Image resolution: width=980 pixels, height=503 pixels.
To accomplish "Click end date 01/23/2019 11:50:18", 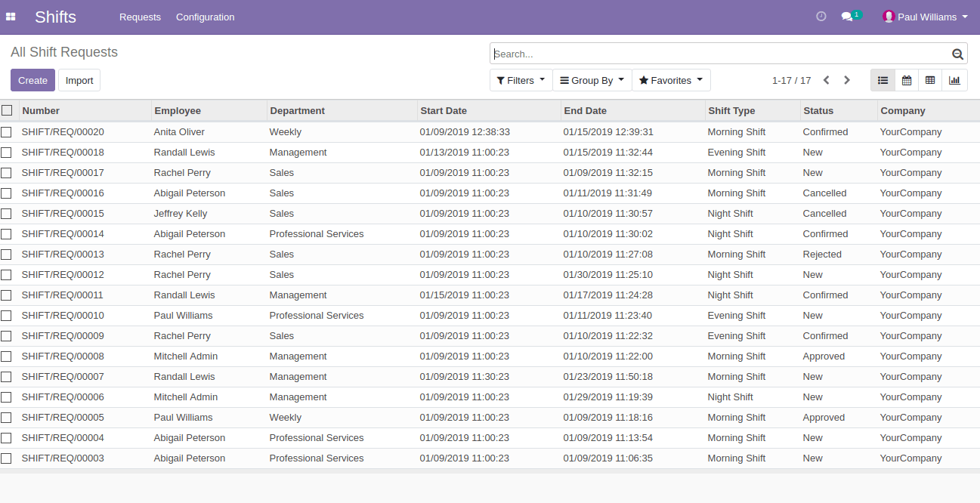I will (x=608, y=377).
